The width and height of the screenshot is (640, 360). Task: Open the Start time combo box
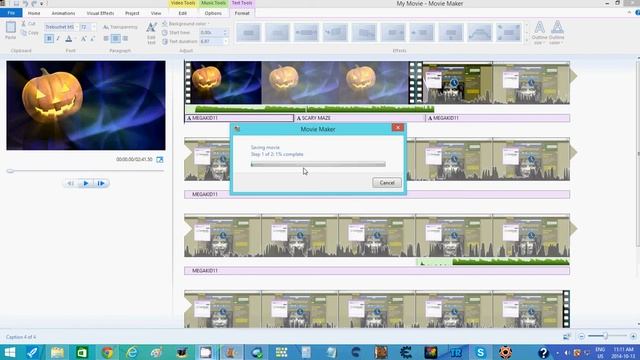point(213,32)
